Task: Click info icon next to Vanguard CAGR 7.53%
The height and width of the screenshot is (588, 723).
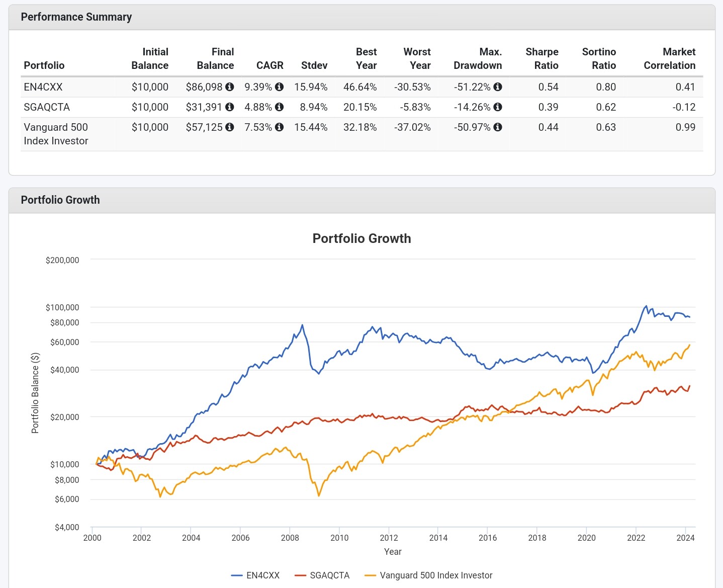Action: click(x=279, y=127)
